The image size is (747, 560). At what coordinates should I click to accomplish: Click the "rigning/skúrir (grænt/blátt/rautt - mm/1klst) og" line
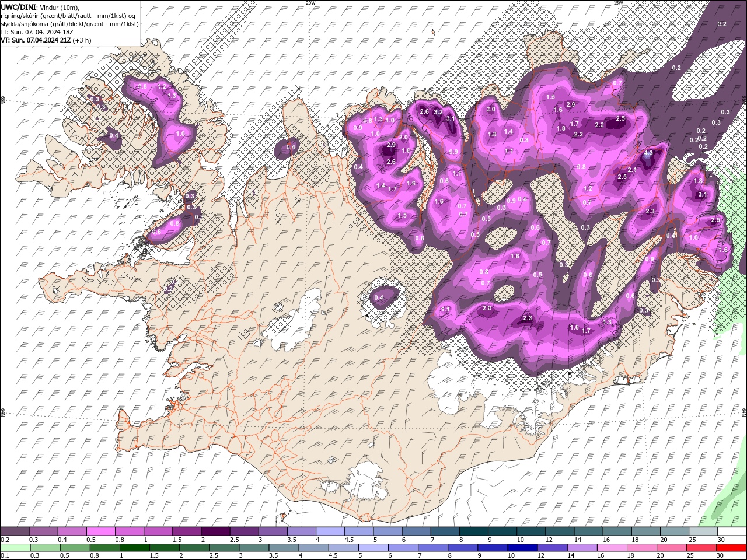click(68, 16)
